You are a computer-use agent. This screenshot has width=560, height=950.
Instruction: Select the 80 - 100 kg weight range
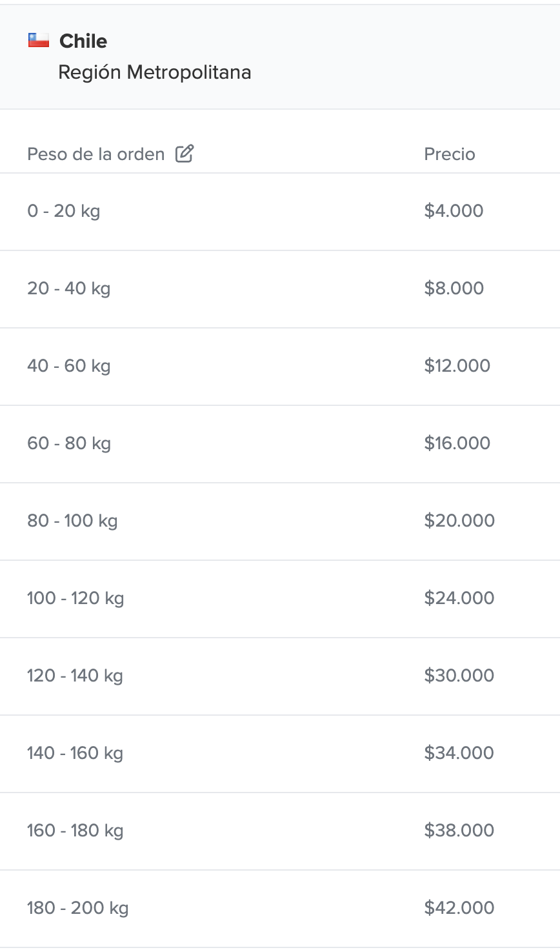[72, 521]
